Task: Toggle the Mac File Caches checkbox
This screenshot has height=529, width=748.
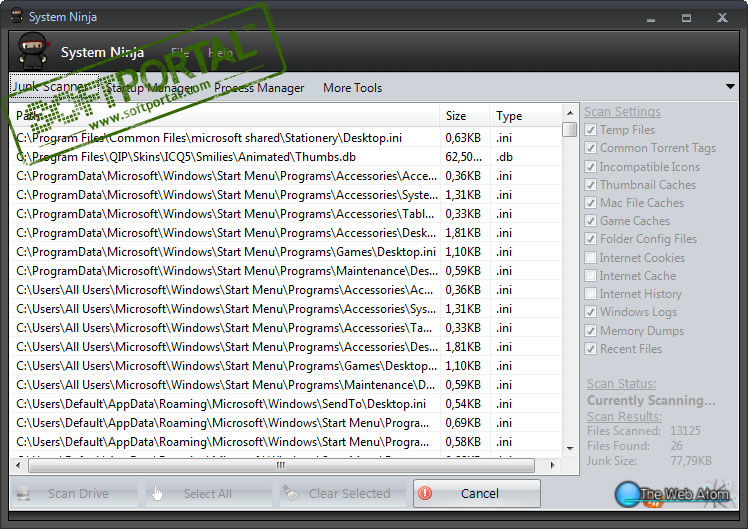Action: [x=591, y=203]
